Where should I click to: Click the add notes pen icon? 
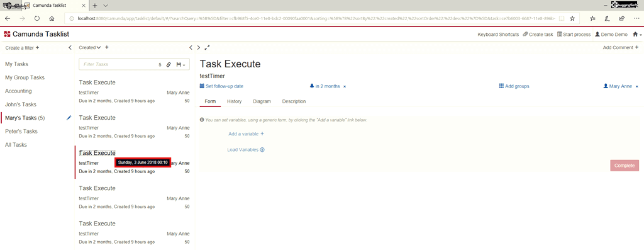click(x=607, y=18)
